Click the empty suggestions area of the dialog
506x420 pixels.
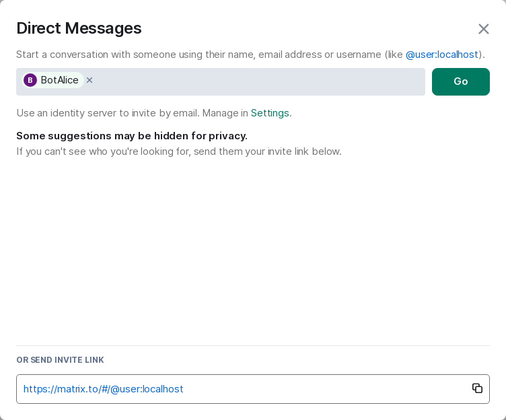(252, 249)
